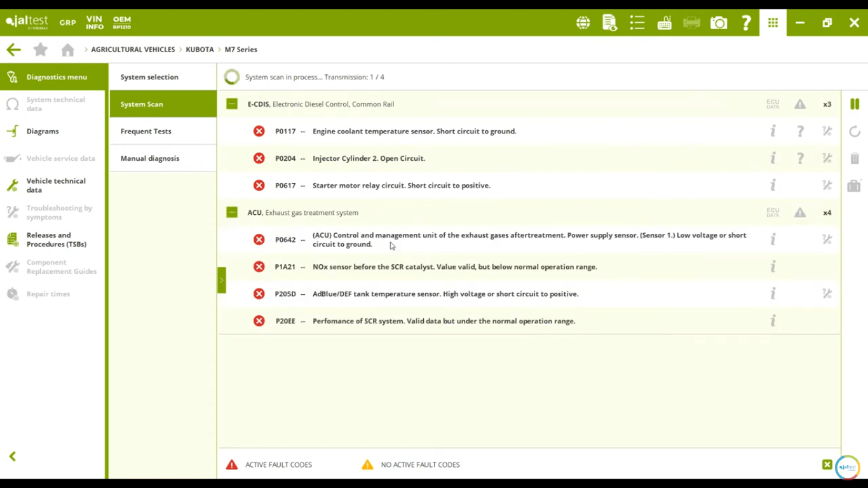Click warning triangle on E-CDIS row
The width and height of the screenshot is (868, 488).
click(x=800, y=104)
